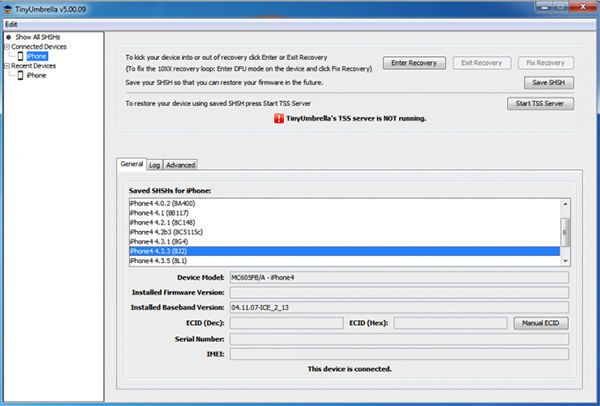The image size is (600, 406).
Task: Select iPhone under Connected Devices
Action: click(37, 56)
